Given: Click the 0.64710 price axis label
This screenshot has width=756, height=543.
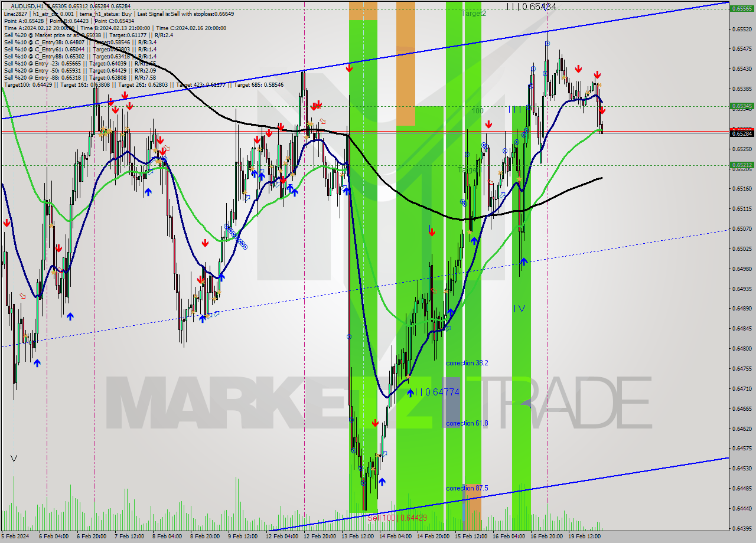Looking at the screenshot, I should coord(742,388).
